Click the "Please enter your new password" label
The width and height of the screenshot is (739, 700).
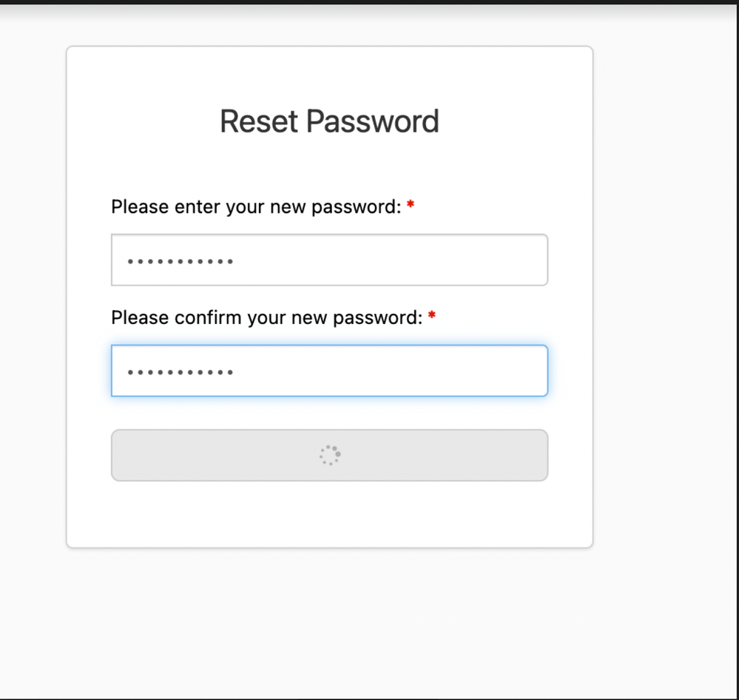[x=255, y=206]
